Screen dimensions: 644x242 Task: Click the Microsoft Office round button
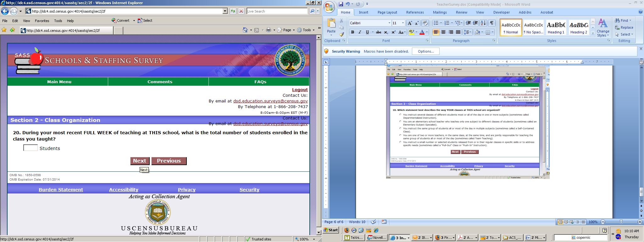point(329,7)
